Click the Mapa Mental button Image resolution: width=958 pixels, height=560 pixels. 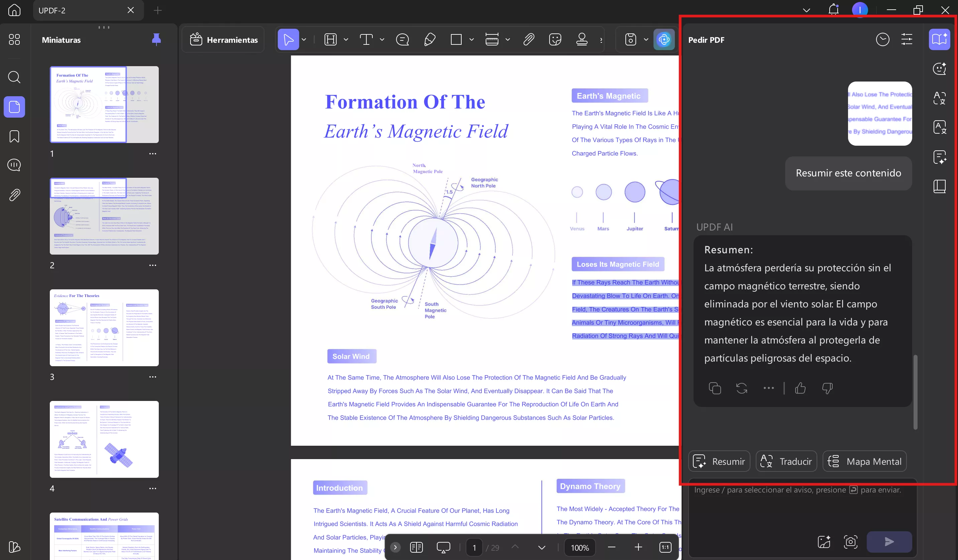coord(864,461)
